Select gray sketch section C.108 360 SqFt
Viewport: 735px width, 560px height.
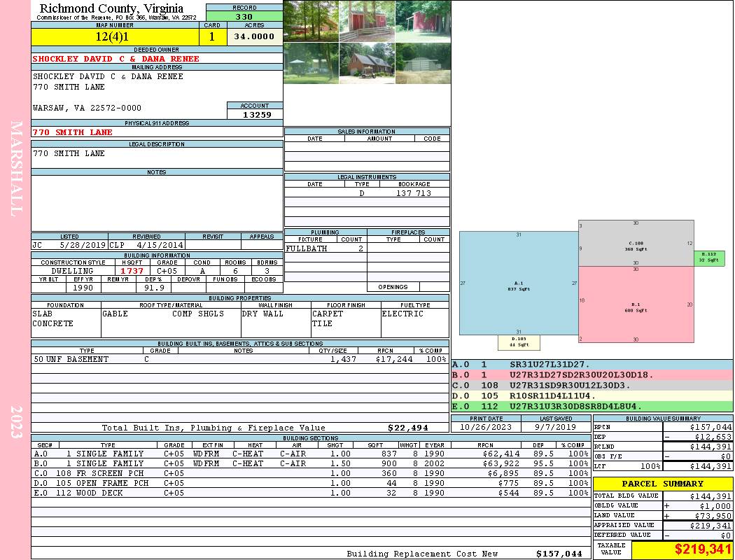636,243
